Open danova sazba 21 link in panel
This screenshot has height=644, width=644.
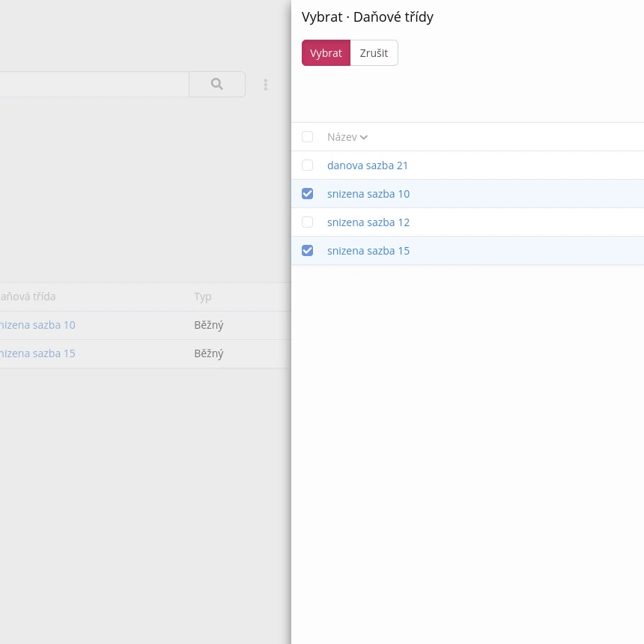(x=368, y=165)
